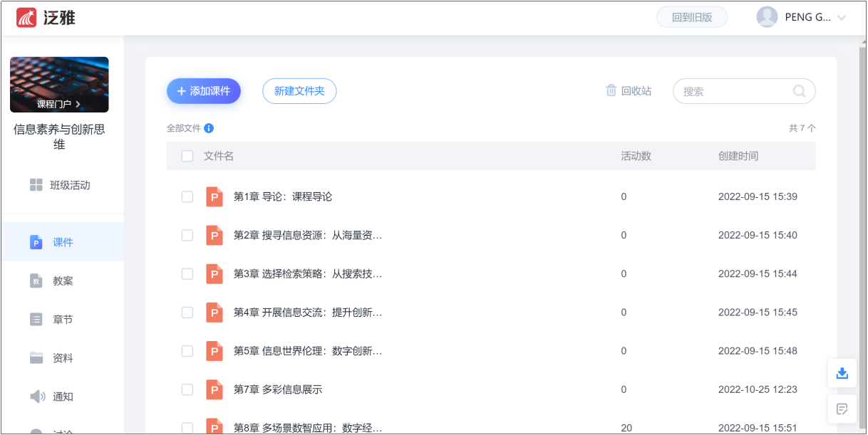Open file 第2章 搜寻信息资源
This screenshot has width=868, height=435.
pyautogui.click(x=308, y=235)
